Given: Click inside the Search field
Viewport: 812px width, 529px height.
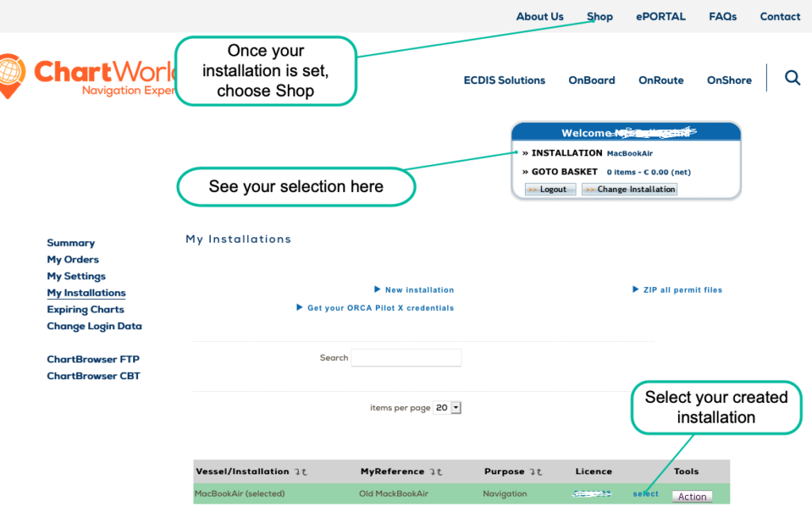Looking at the screenshot, I should click(x=406, y=358).
